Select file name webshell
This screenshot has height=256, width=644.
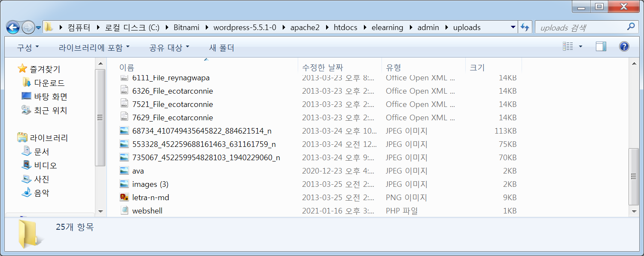tap(147, 211)
